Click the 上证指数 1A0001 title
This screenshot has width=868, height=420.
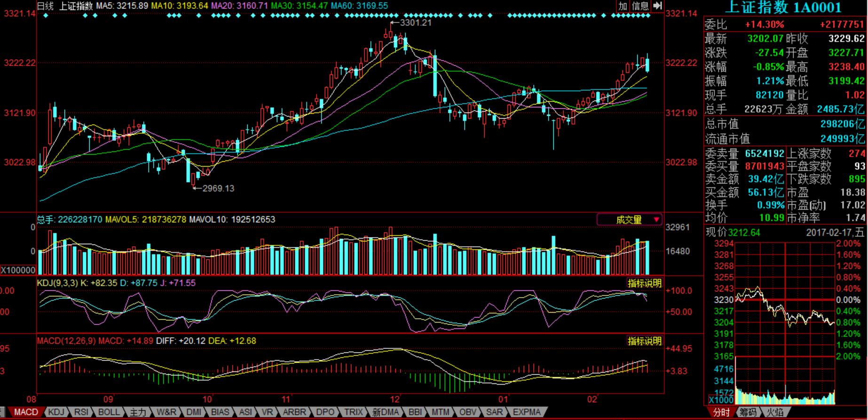tap(783, 8)
